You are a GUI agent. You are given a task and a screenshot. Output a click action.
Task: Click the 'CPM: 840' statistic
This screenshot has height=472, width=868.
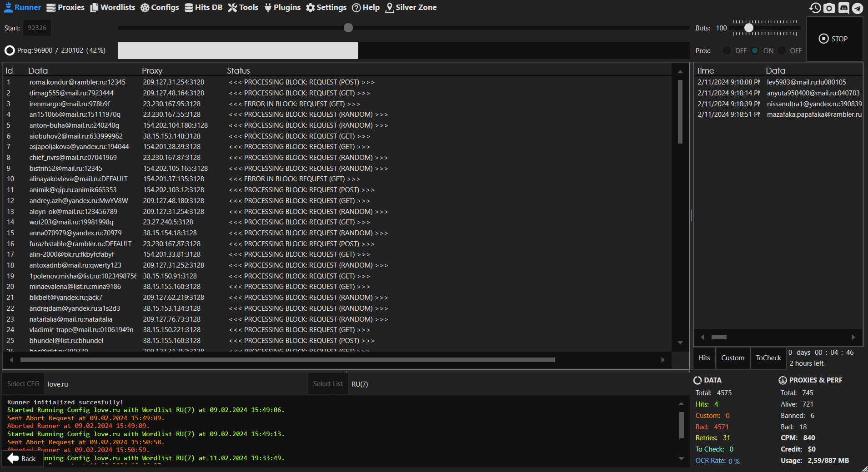798,438
